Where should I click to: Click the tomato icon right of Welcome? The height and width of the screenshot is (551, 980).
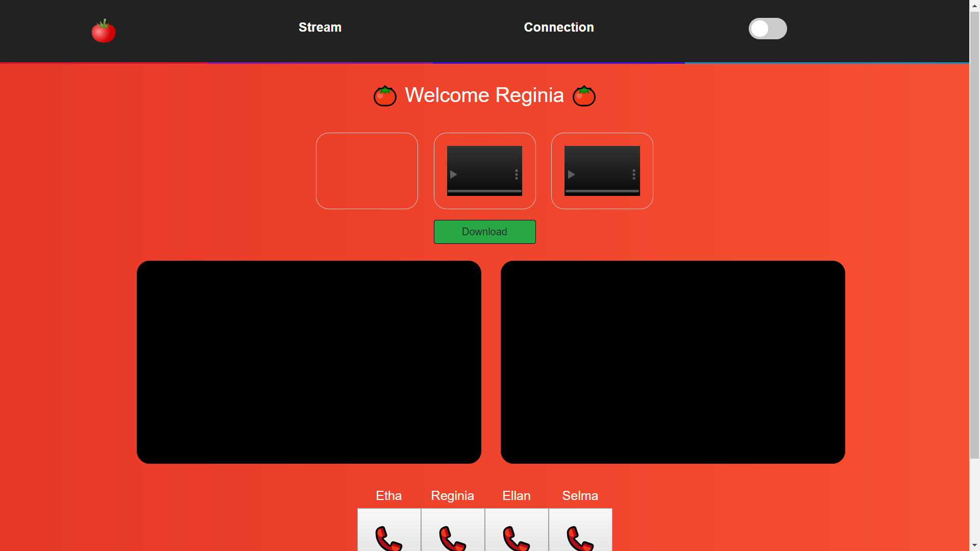(584, 96)
